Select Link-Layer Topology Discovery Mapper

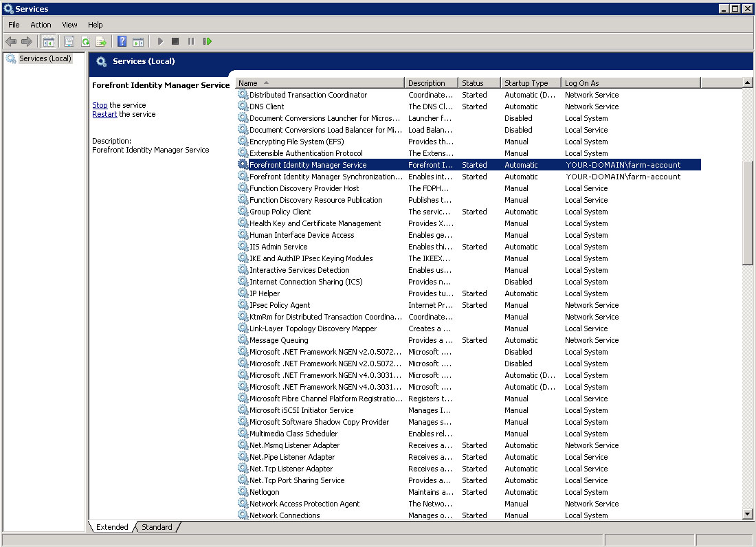(x=467, y=328)
